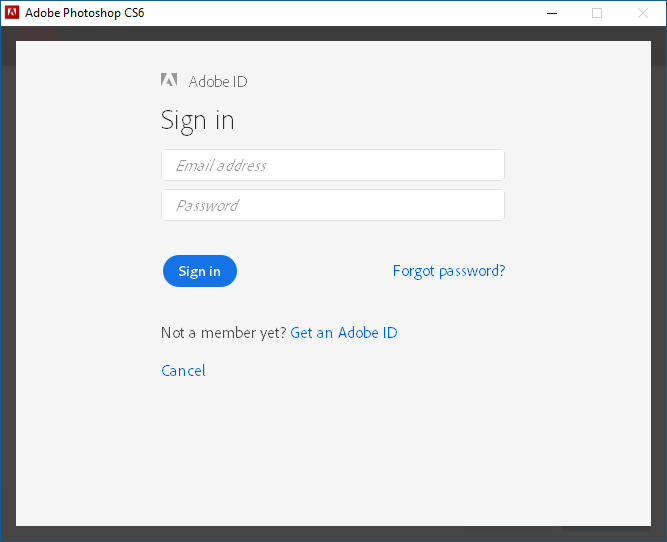Click the "Not a member yet?" text
Image resolution: width=667 pixels, height=542 pixels.
[224, 333]
